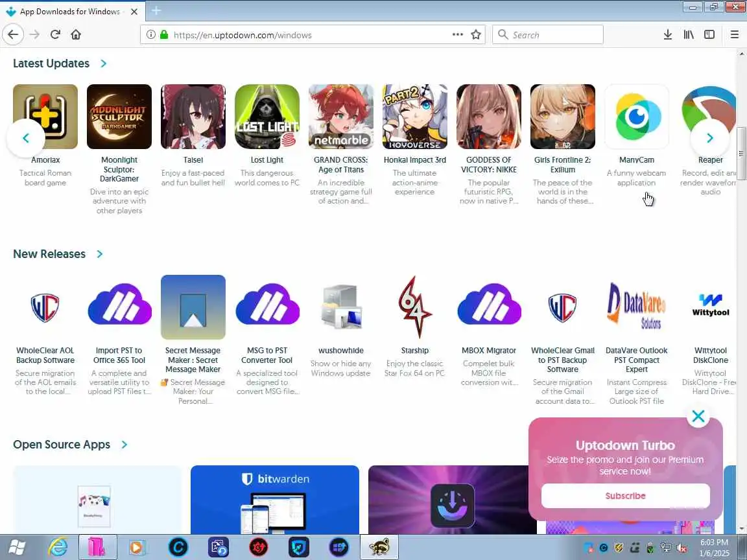Open the ManyCam title link
This screenshot has height=560, width=747.
[x=637, y=160]
